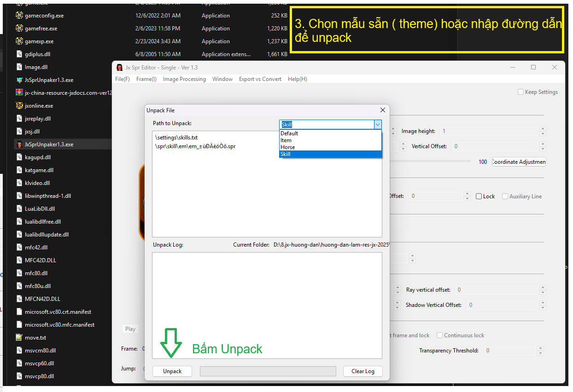Open the Image Processing menu
Image resolution: width=573 pixels, height=392 pixels.
coord(184,79)
